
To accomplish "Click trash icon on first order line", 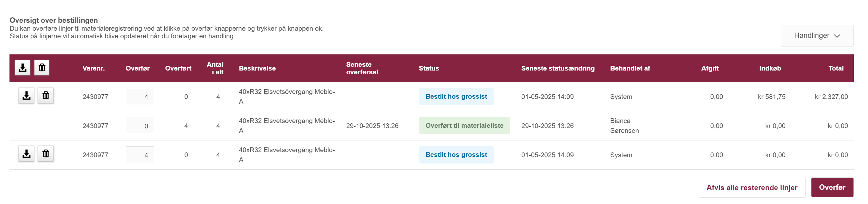I will coord(46,96).
